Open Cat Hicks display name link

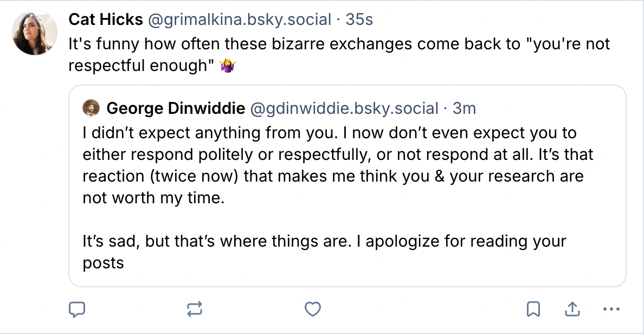[103, 20]
